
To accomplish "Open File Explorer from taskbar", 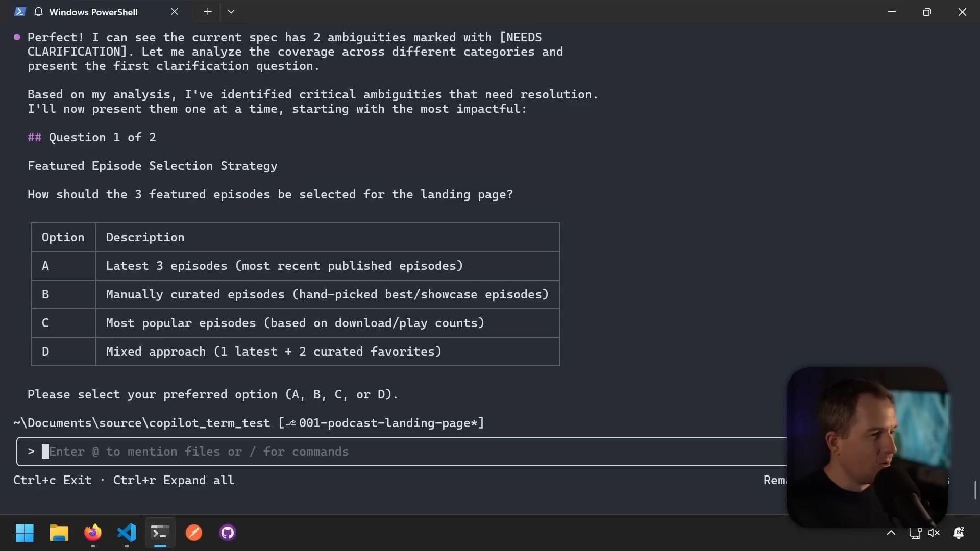I will coord(59,533).
